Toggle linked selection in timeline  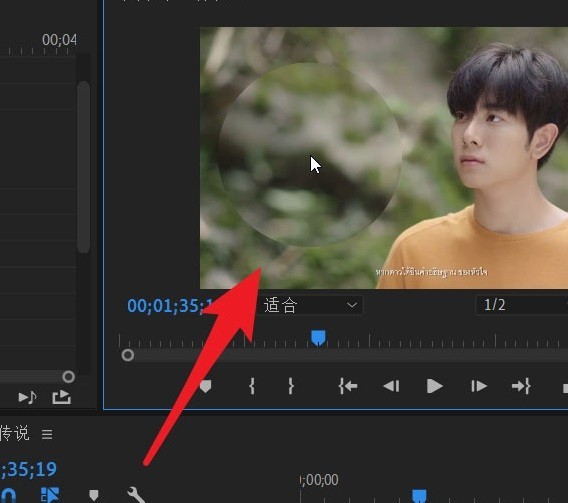coord(50,495)
